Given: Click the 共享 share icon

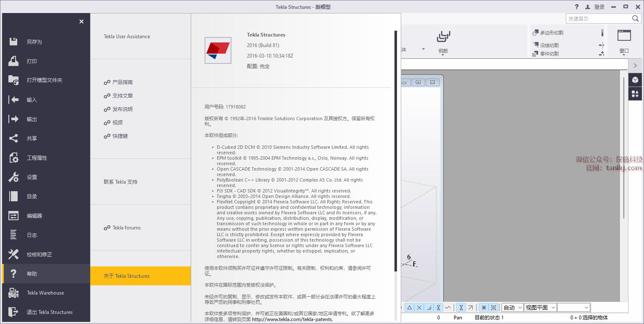Looking at the screenshot, I should pos(13,138).
